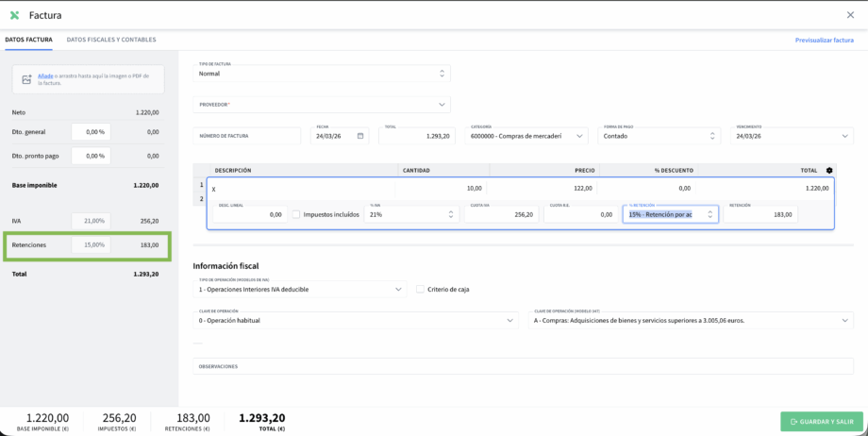Expand the Vencimiento dropdown
The width and height of the screenshot is (868, 436).
point(844,136)
